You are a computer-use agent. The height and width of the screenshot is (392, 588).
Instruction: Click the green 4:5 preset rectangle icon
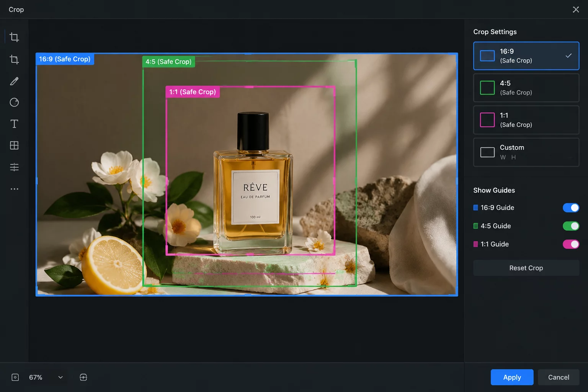point(487,88)
